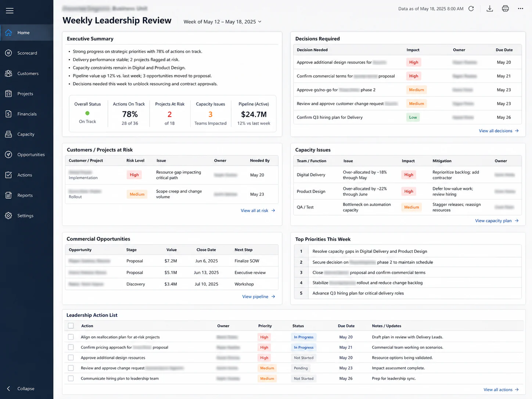Click the Opportunities target icon
The width and height of the screenshot is (532, 399).
pos(8,155)
